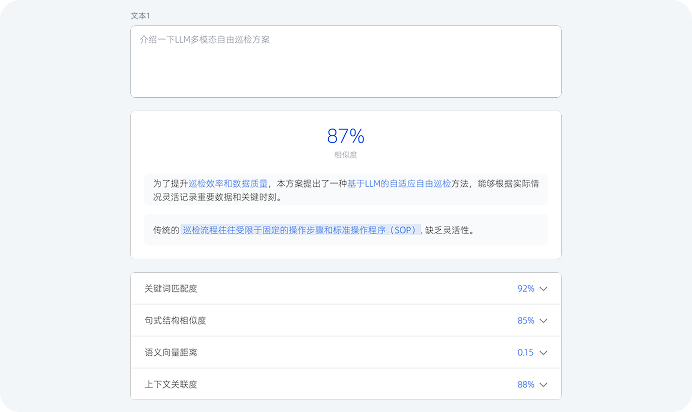Expand the 句式结构相似度 chevron
The image size is (692, 412).
click(543, 321)
